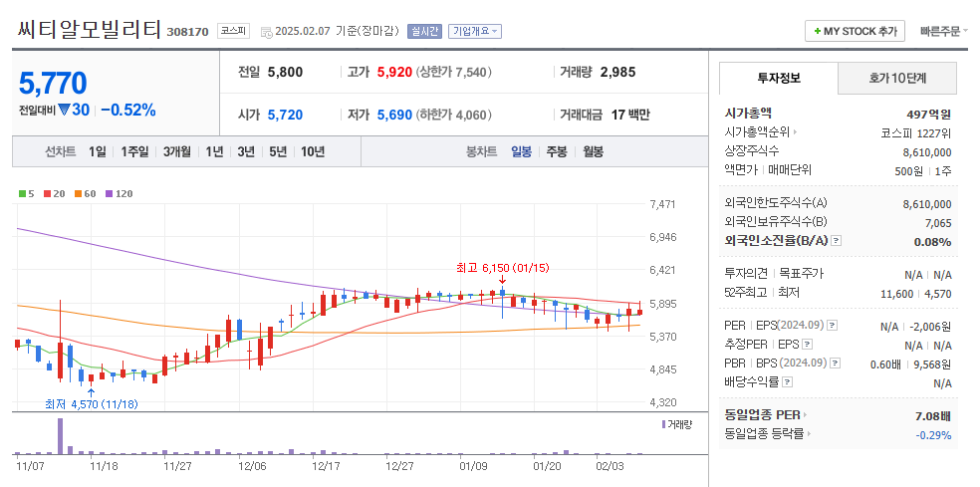Select the 월봉 monthly candle chart
The height and width of the screenshot is (487, 980).
point(593,151)
